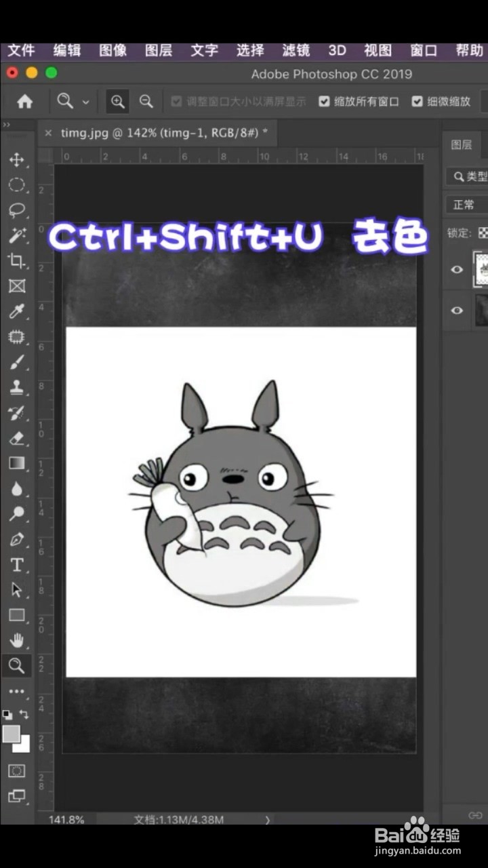Viewport: 488px width, 868px height.
Task: Select the Move tool
Action: [16, 160]
